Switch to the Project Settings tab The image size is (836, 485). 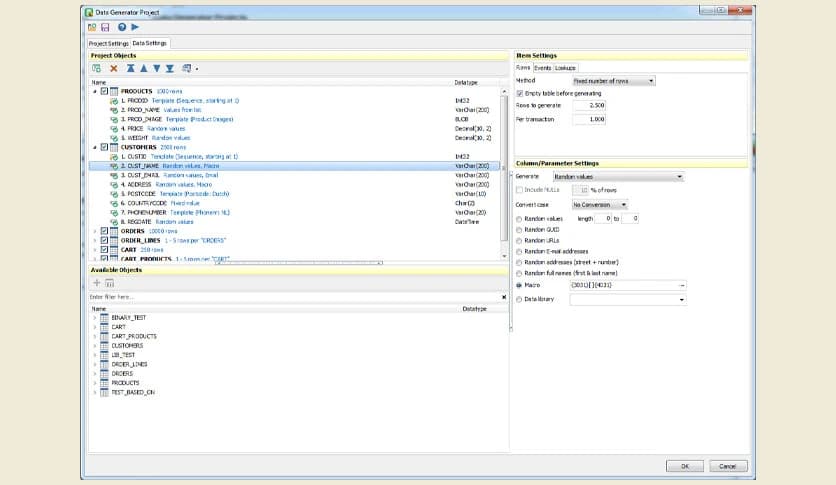click(x=108, y=44)
